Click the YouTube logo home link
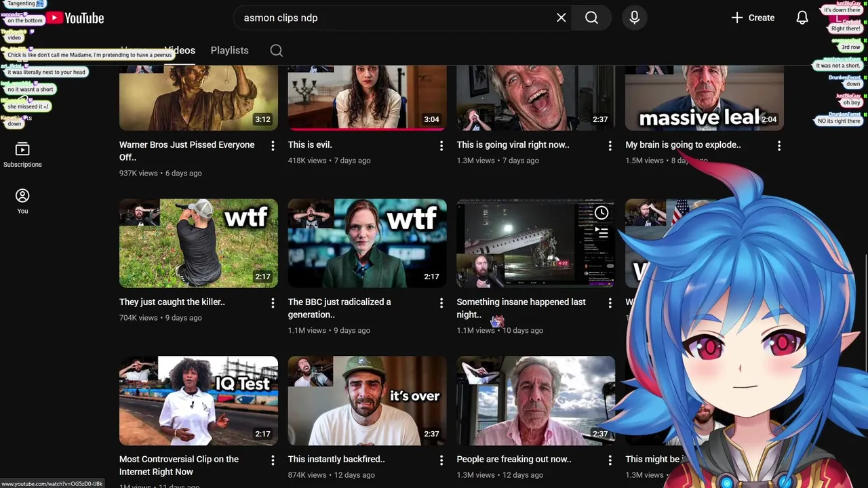The image size is (868, 488). pyautogui.click(x=75, y=18)
